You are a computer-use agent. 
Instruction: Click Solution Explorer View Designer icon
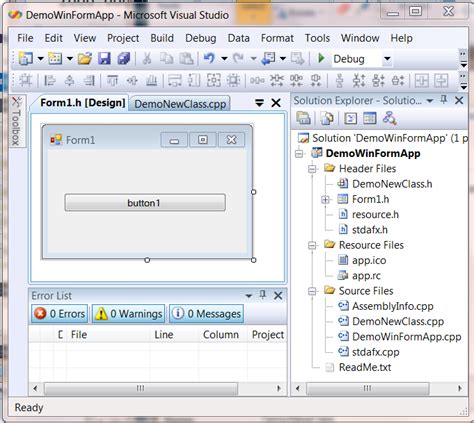tap(370, 118)
